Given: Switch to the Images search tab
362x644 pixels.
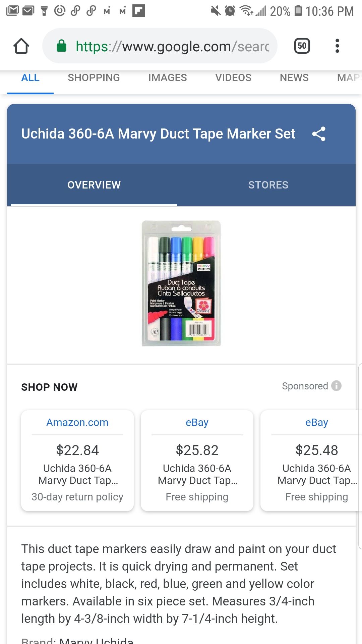Looking at the screenshot, I should coord(167,78).
